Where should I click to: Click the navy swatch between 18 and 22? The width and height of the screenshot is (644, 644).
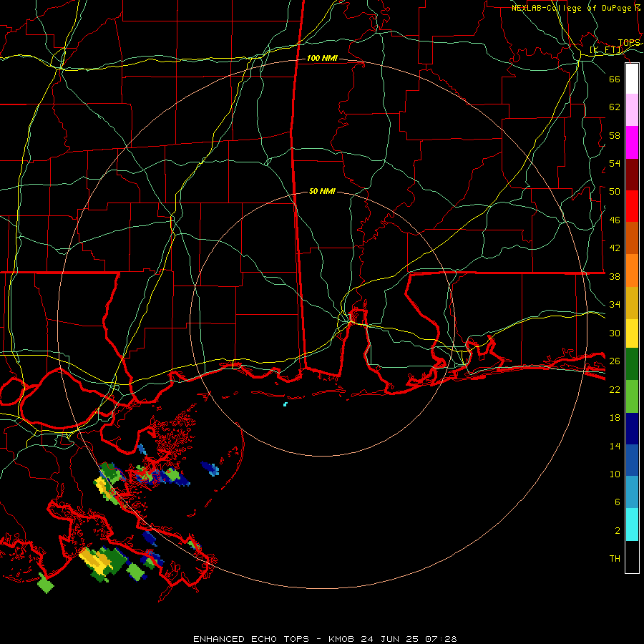click(x=632, y=429)
